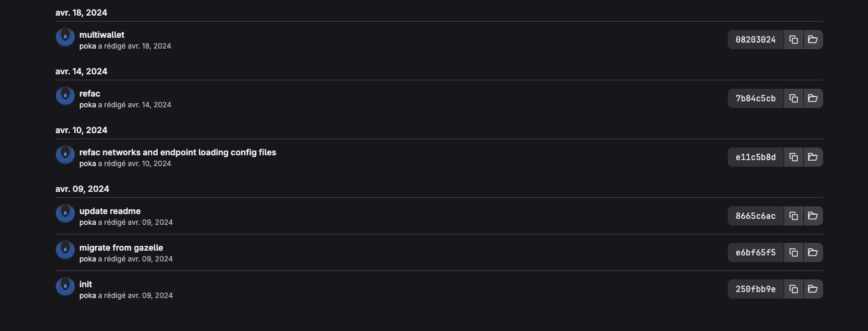Click commit hash button 250fbb9e
The width and height of the screenshot is (868, 331).
pyautogui.click(x=755, y=289)
